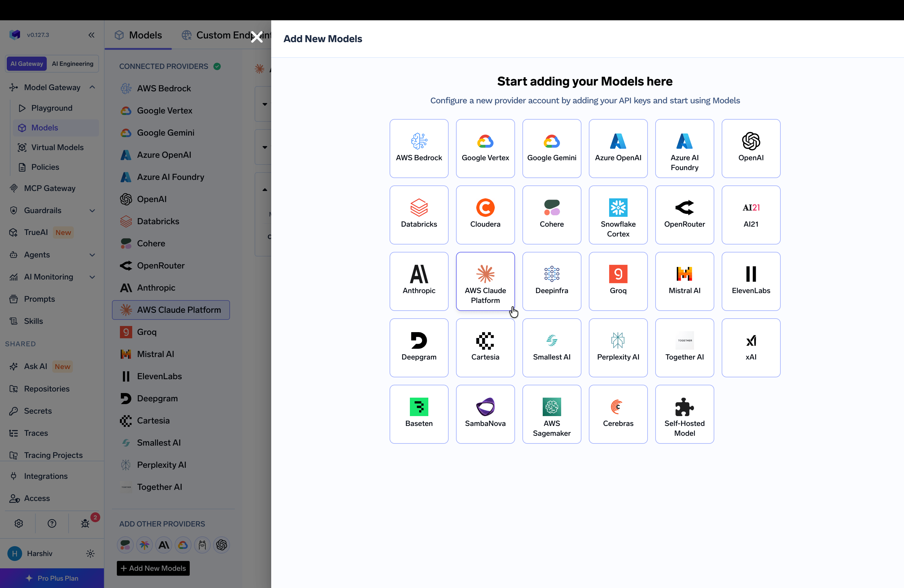Collapse the left sidebar with double chevron
The width and height of the screenshot is (904, 588).
pyautogui.click(x=91, y=35)
